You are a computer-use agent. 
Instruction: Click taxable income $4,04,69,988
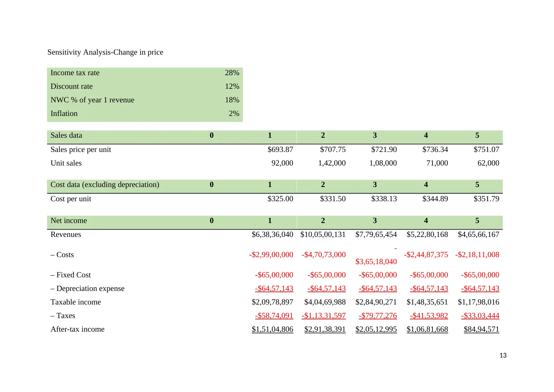pyautogui.click(x=325, y=302)
